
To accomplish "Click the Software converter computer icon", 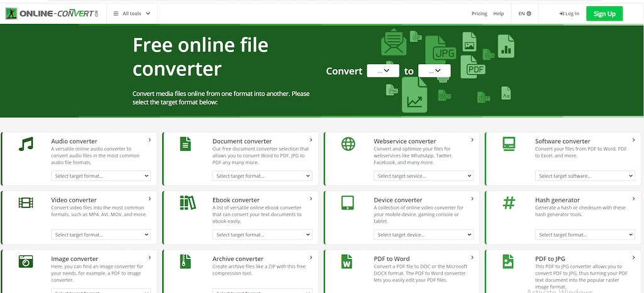I will pos(509,143).
